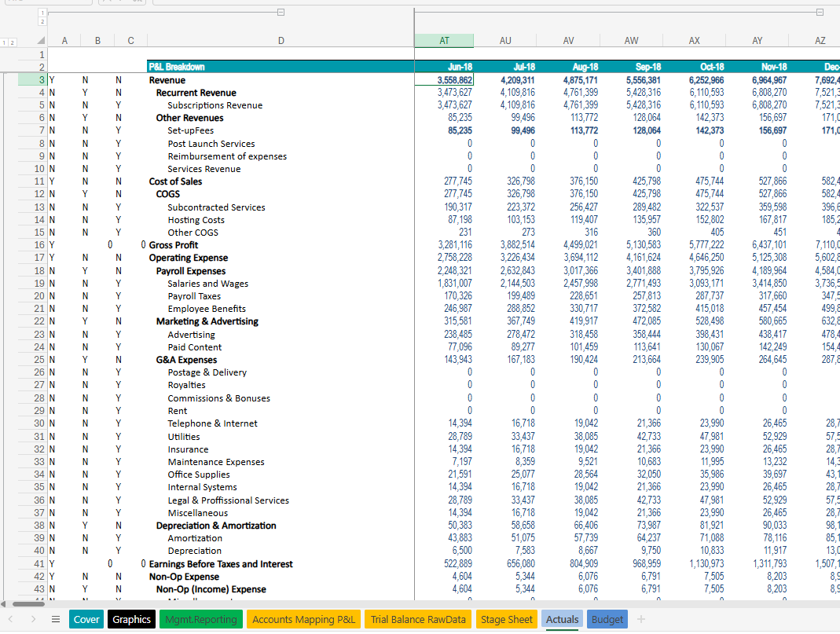Screen dimensions: 840x634
Task: Open the Trial Balance RawData tab
Action: [418, 620]
